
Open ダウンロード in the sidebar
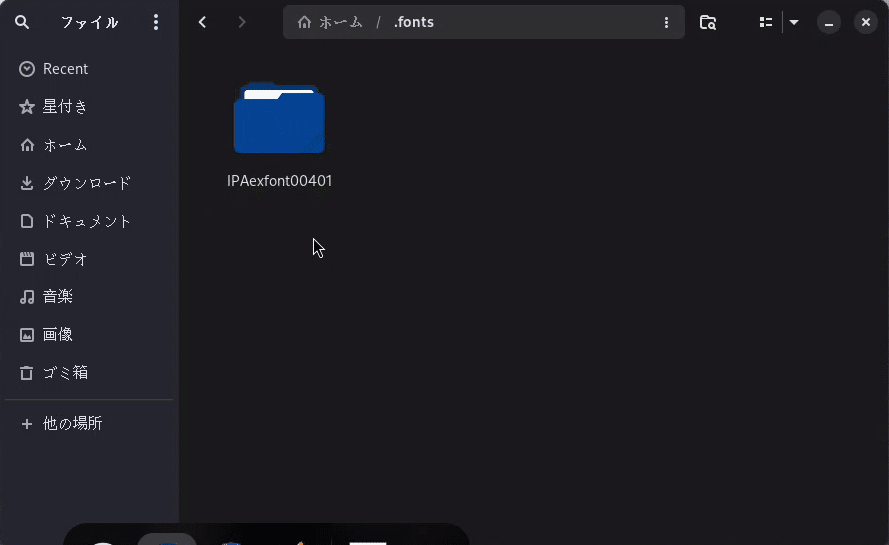(89, 183)
